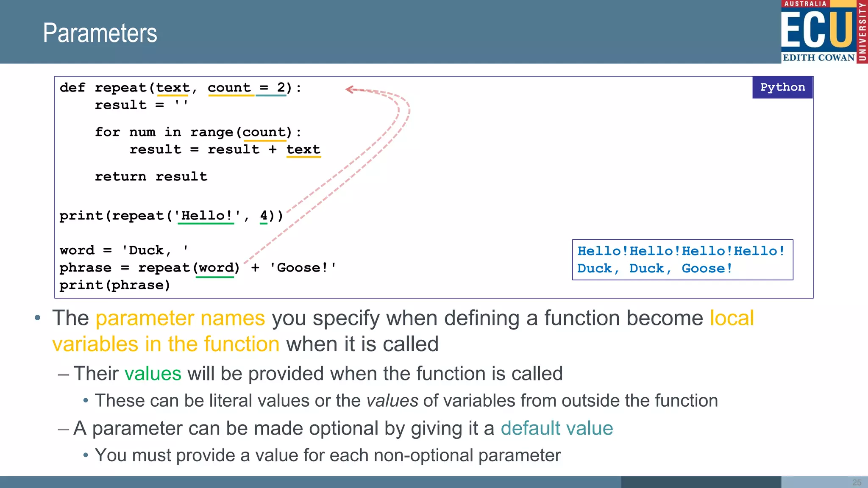
Task: Click the teal 'default value' phrase
Action: click(x=556, y=428)
